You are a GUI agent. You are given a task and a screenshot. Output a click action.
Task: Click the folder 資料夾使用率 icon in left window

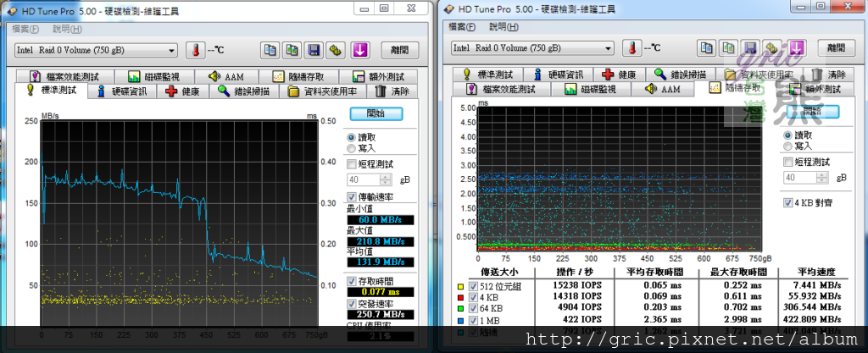click(293, 91)
